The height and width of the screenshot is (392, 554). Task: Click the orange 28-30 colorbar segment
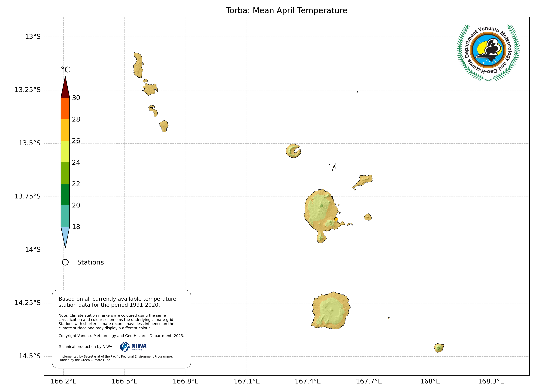(65, 108)
